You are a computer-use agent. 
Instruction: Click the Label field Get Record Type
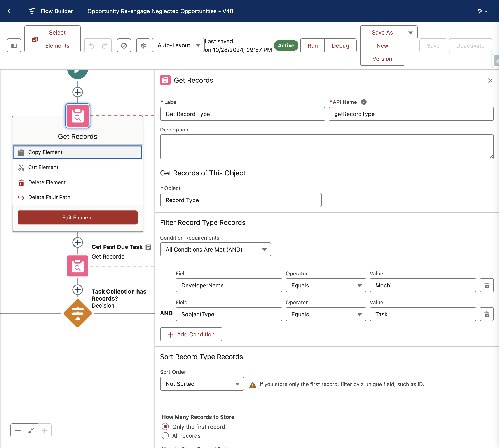(242, 114)
